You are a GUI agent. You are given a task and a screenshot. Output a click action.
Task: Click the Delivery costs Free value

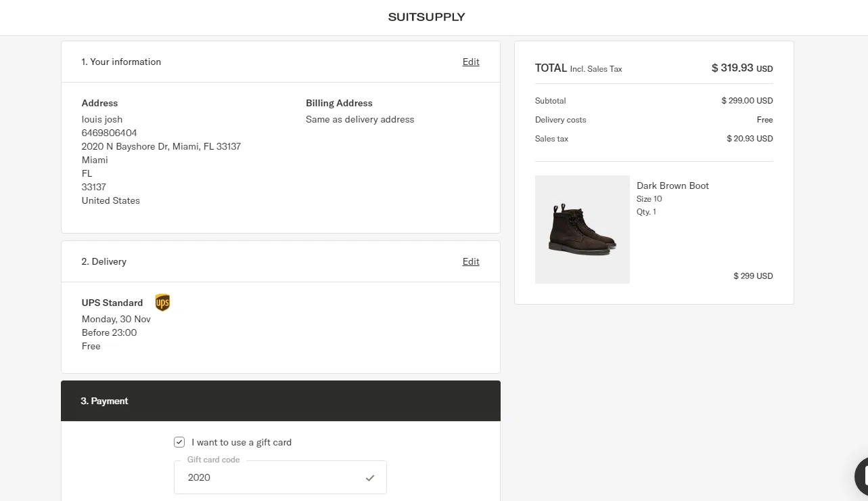[x=764, y=120]
